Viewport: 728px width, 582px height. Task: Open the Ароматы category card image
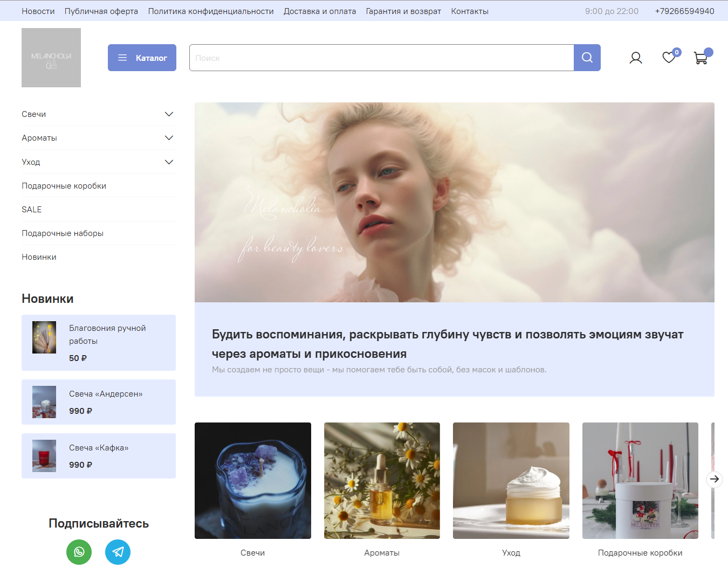click(x=382, y=481)
